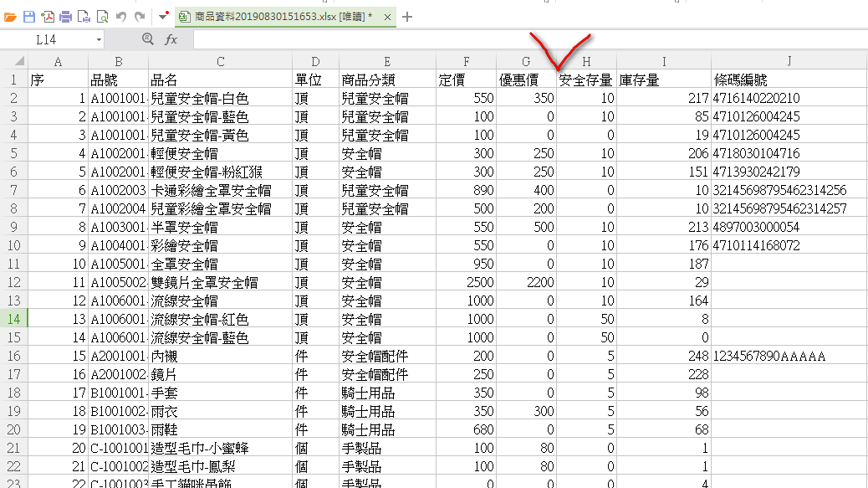This screenshot has height=488, width=868.
Task: Select the price cell 2500
Action: (466, 282)
